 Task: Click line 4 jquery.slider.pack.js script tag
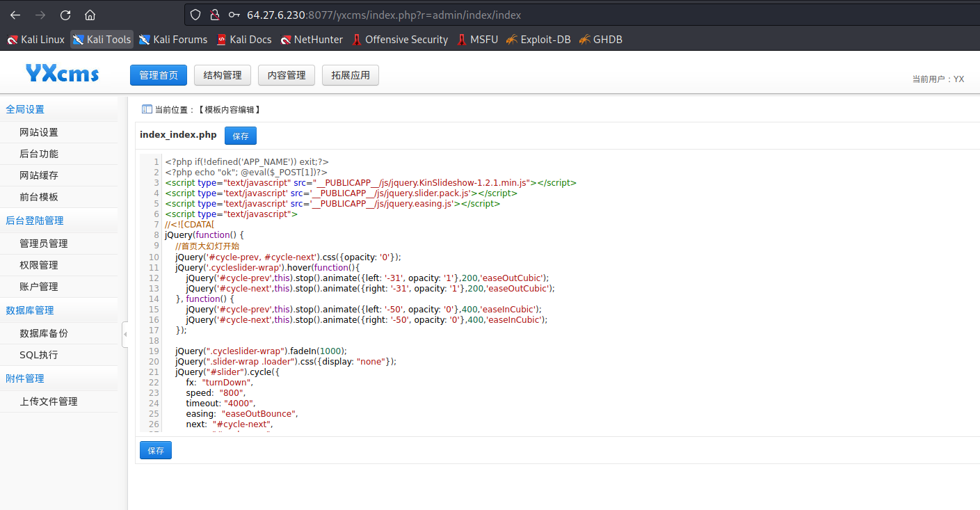click(x=341, y=193)
